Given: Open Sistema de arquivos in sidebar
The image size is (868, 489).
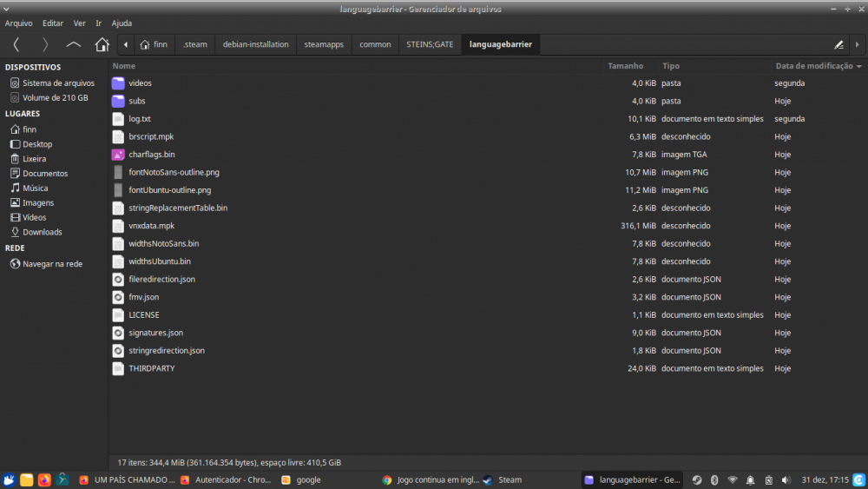Looking at the screenshot, I should pos(53,83).
